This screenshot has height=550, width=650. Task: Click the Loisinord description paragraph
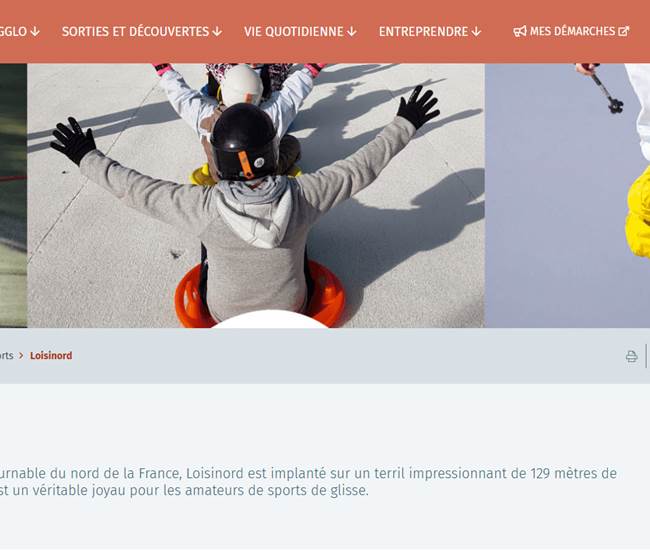(x=308, y=482)
